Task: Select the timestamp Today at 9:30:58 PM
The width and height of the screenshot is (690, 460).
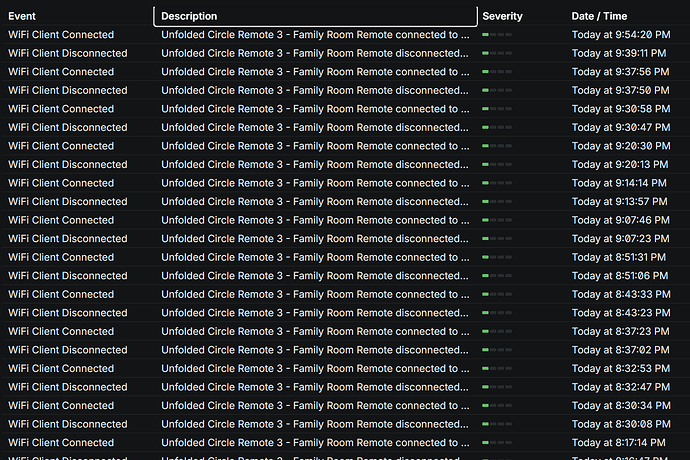Action: pyautogui.click(x=621, y=109)
